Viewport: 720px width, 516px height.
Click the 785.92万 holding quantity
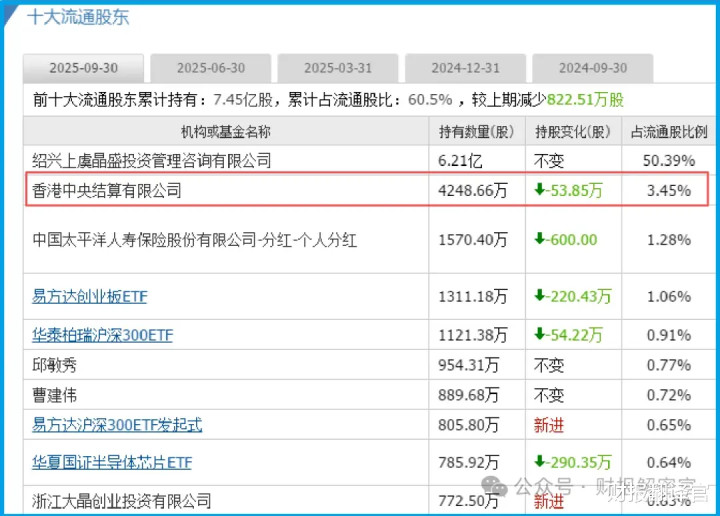pyautogui.click(x=468, y=462)
